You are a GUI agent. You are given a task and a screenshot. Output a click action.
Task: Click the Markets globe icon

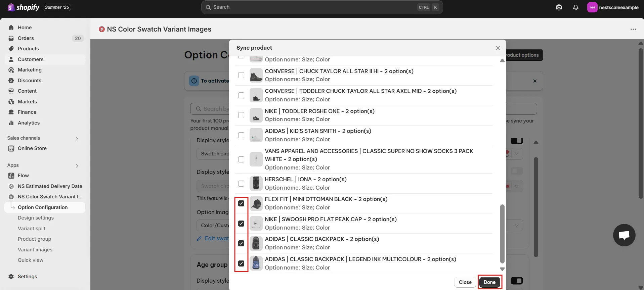[x=11, y=102]
